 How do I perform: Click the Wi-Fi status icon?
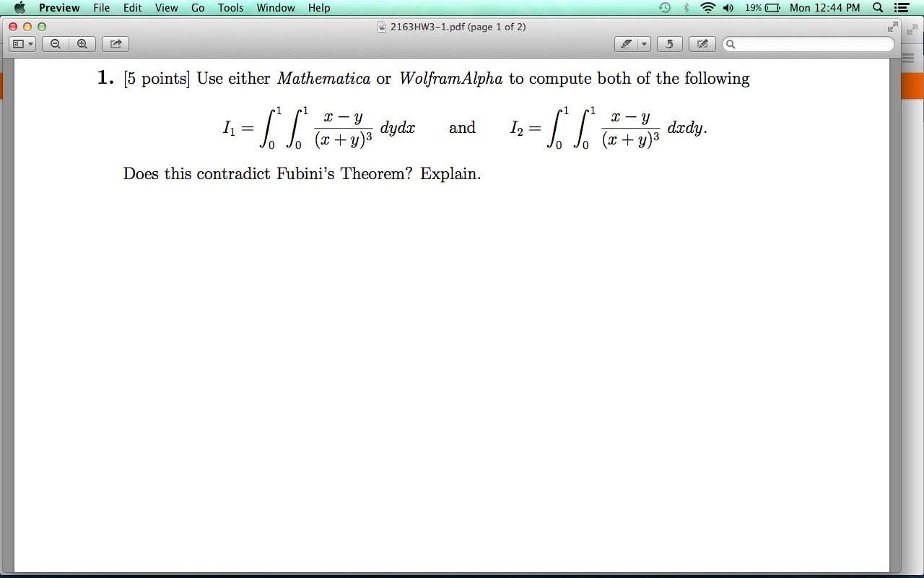coord(706,8)
